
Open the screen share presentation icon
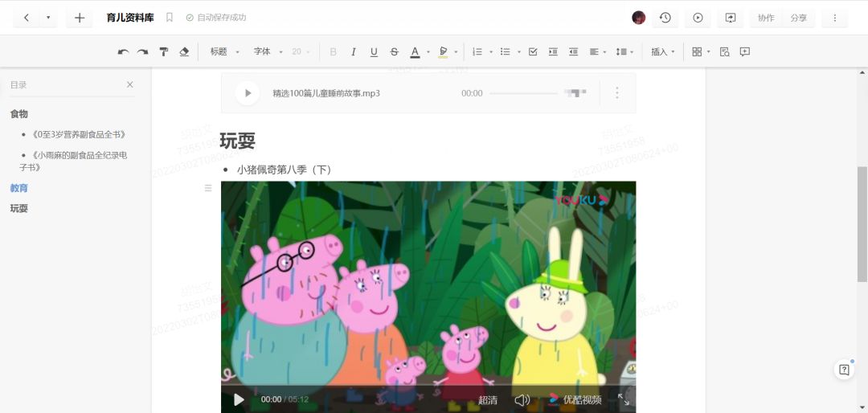(730, 18)
